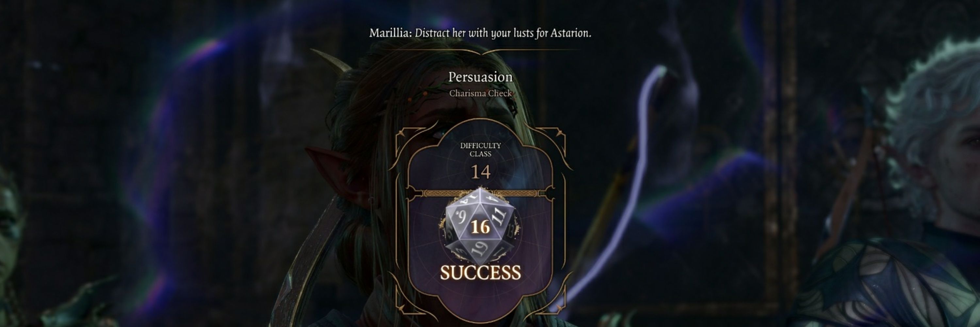Click the braided gold divider bar above the die
Image resolution: width=980 pixels, height=327 pixels.
(x=481, y=193)
